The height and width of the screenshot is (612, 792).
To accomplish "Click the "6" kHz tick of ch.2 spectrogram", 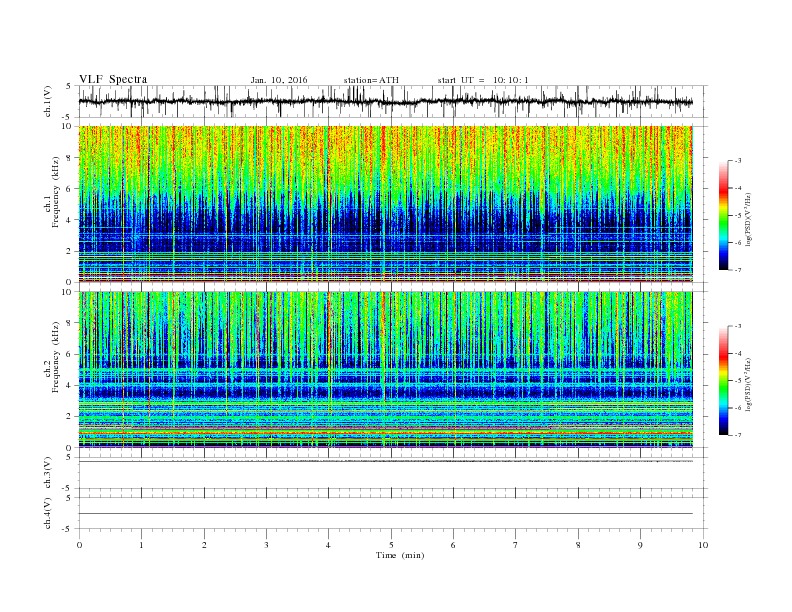I will (70, 354).
